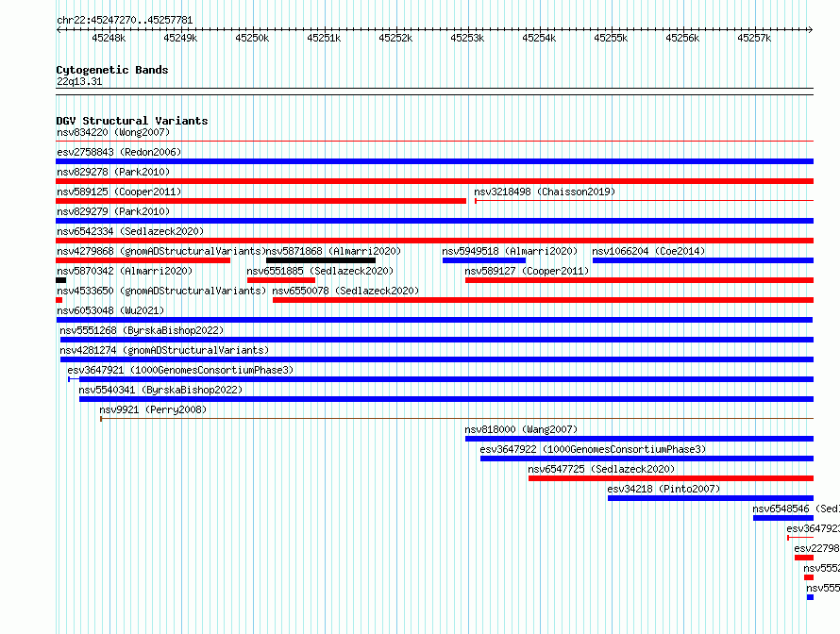This screenshot has height=634, width=840.
Task: Click the 22q13.31 cytogenetic band label
Action: tap(79, 81)
